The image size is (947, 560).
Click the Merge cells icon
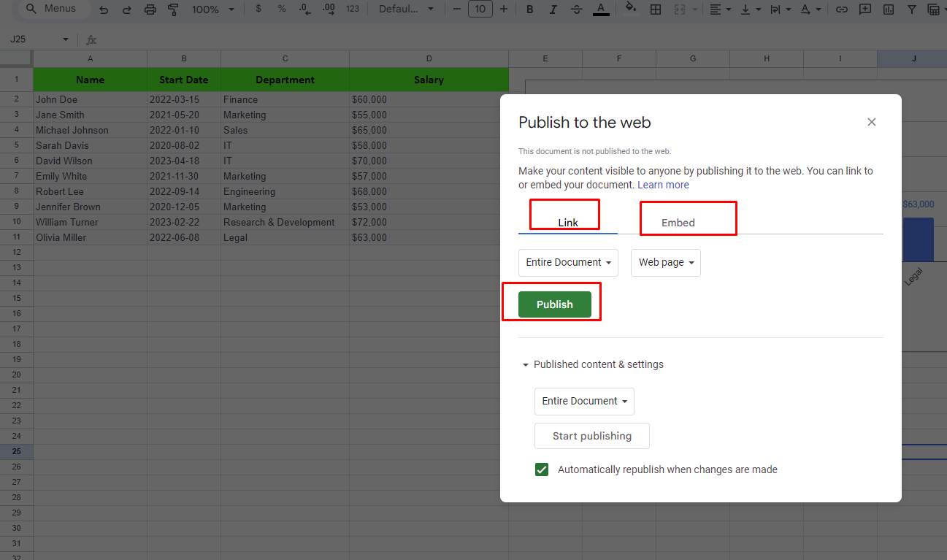[x=680, y=9]
